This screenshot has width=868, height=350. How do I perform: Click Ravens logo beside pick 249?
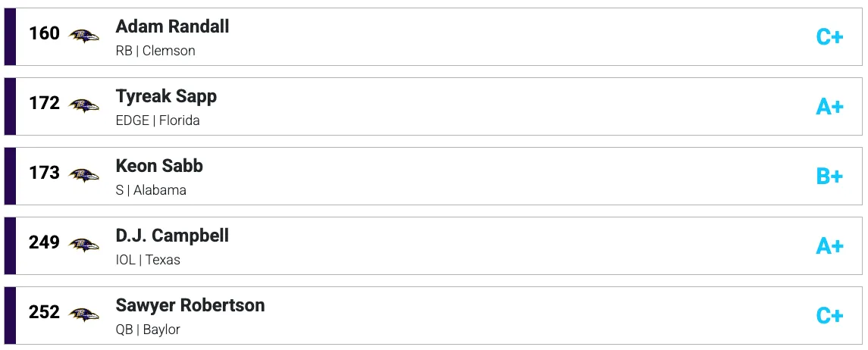pyautogui.click(x=83, y=245)
